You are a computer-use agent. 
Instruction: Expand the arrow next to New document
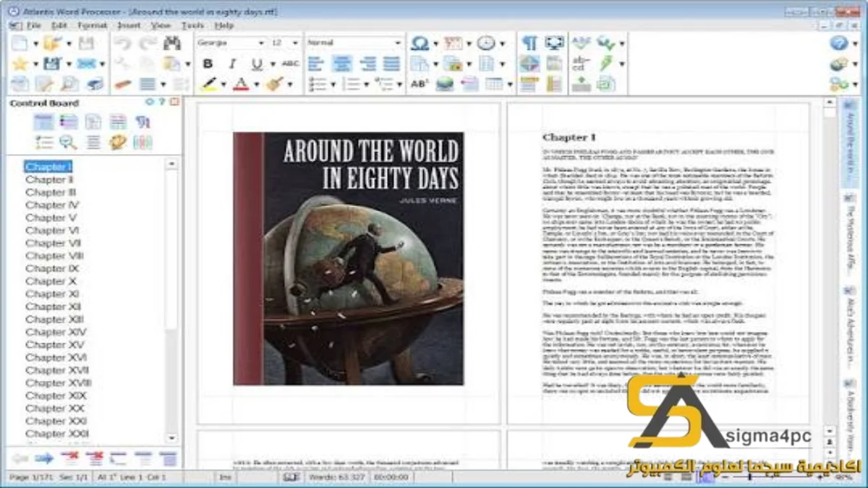coord(35,43)
